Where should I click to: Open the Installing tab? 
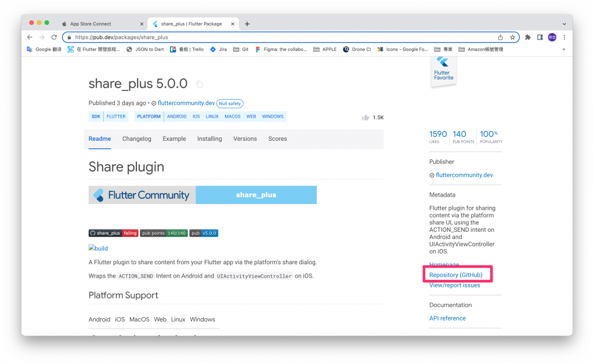pyautogui.click(x=209, y=139)
